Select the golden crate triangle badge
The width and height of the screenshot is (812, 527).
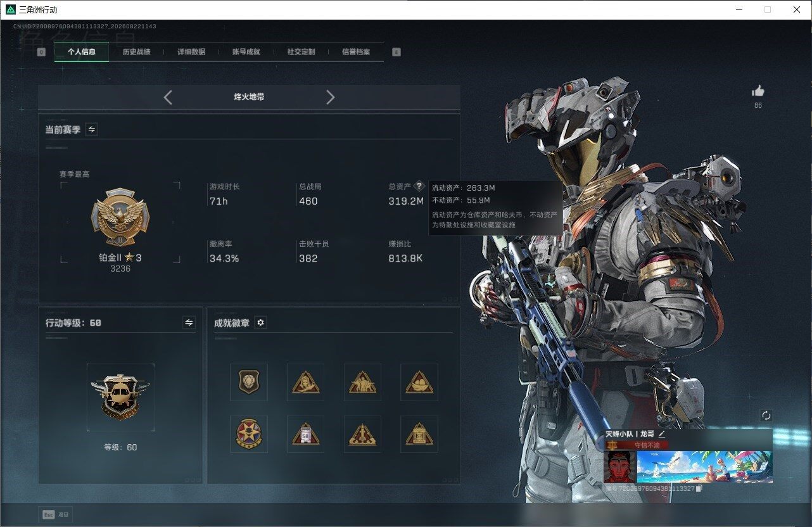tap(419, 434)
